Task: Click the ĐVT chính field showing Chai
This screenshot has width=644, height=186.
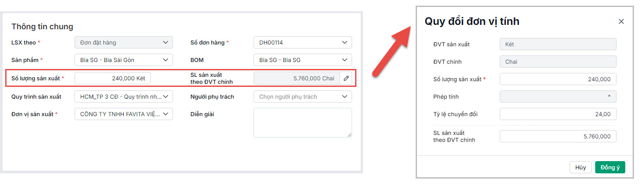Action: [x=558, y=62]
